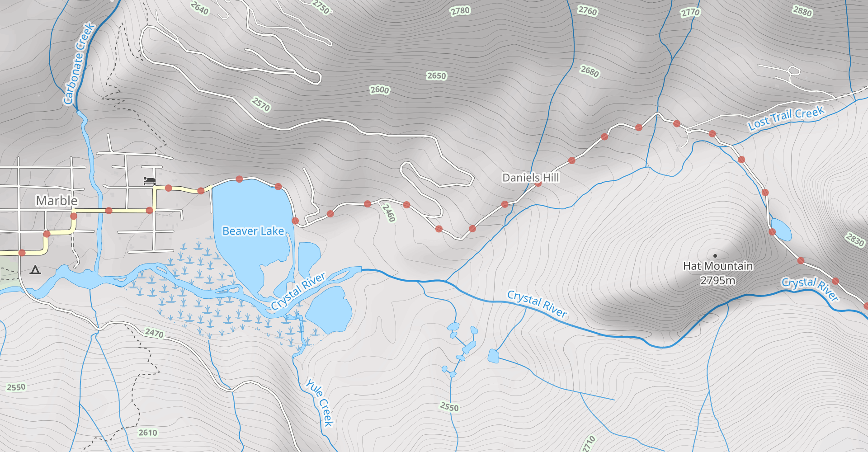Click the campsite tent icon near Marble
Viewport: 868px width, 452px height.
(x=35, y=270)
